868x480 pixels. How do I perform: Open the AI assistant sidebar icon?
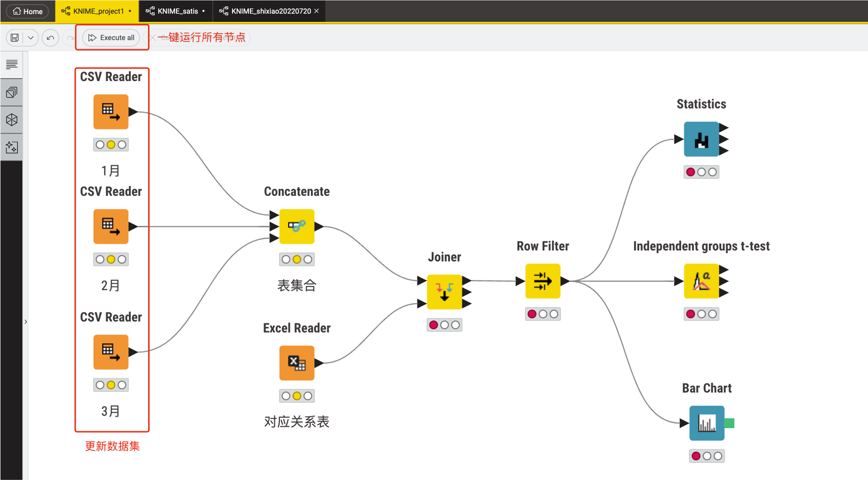point(12,147)
